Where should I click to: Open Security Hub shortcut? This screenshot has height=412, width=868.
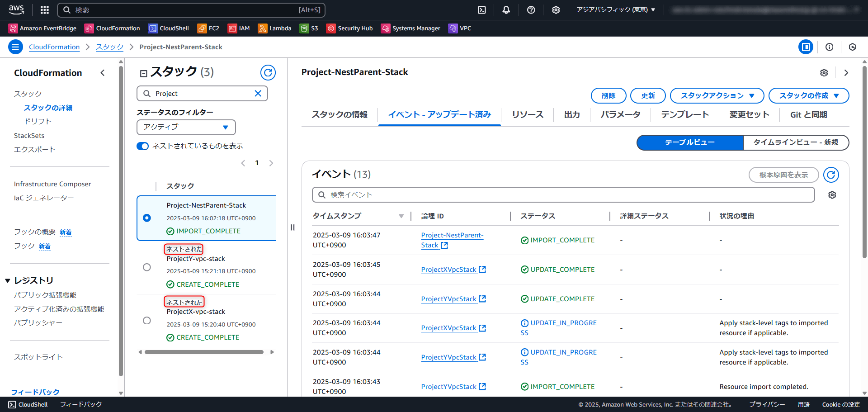click(x=349, y=28)
